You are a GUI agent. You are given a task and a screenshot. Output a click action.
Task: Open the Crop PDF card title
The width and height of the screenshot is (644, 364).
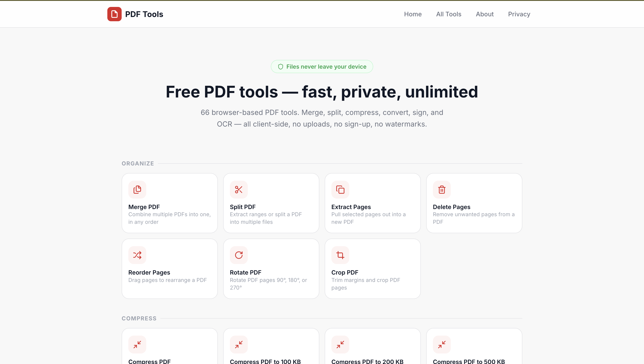pyautogui.click(x=345, y=273)
